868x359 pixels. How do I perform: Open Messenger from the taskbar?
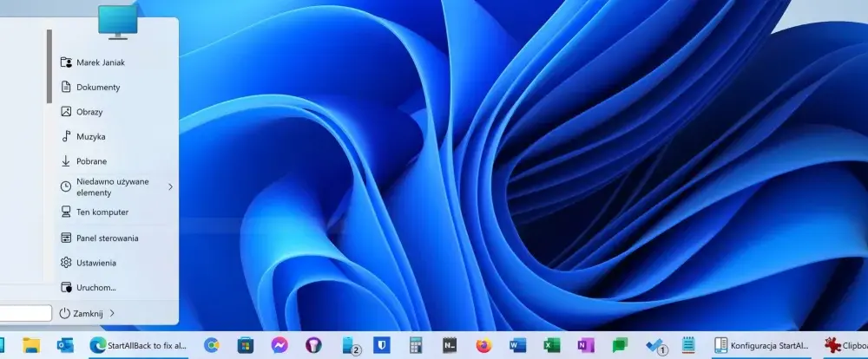[279, 345]
